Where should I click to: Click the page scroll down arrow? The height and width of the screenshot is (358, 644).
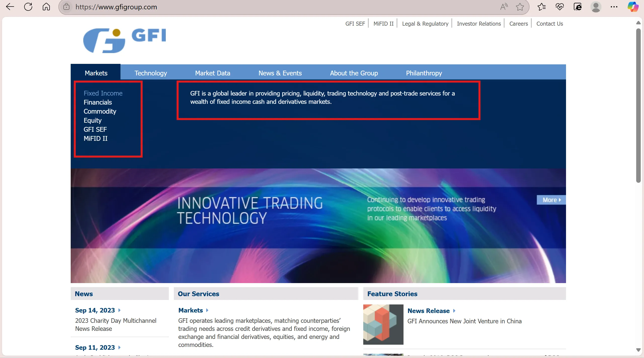point(638,350)
